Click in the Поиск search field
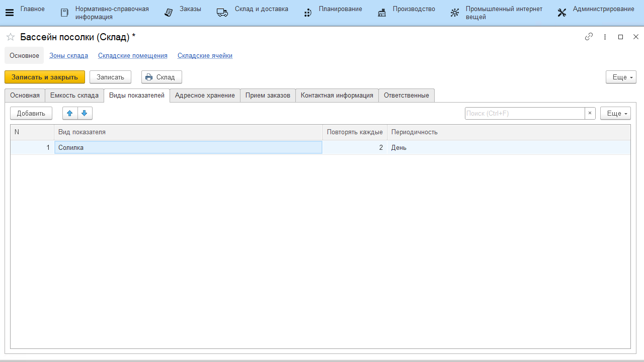Image resolution: width=644 pixels, height=362 pixels. coord(524,113)
